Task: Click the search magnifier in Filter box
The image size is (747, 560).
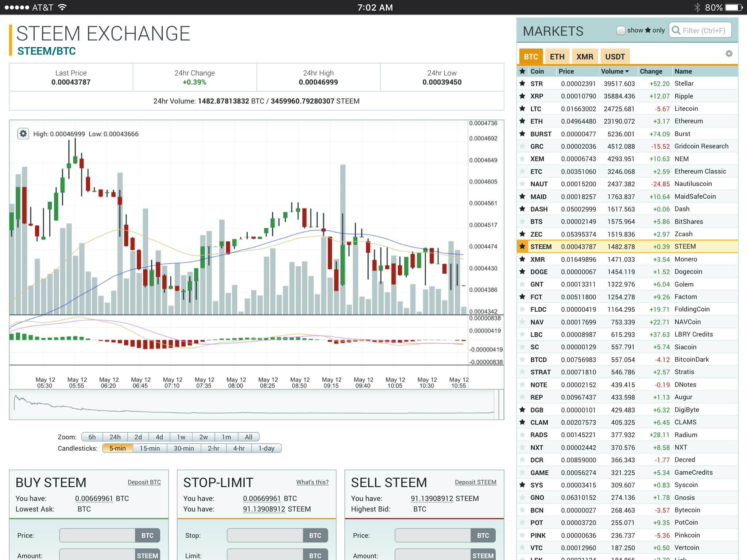Action: tap(676, 30)
